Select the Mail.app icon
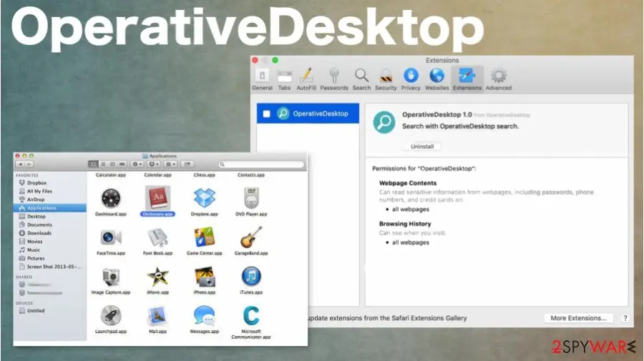The height and width of the screenshot is (361, 644). [157, 316]
